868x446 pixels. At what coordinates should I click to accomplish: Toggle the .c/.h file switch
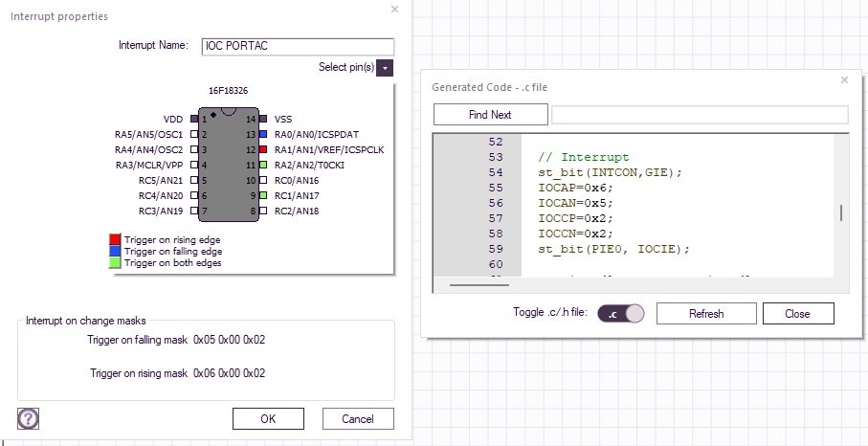coord(621,314)
